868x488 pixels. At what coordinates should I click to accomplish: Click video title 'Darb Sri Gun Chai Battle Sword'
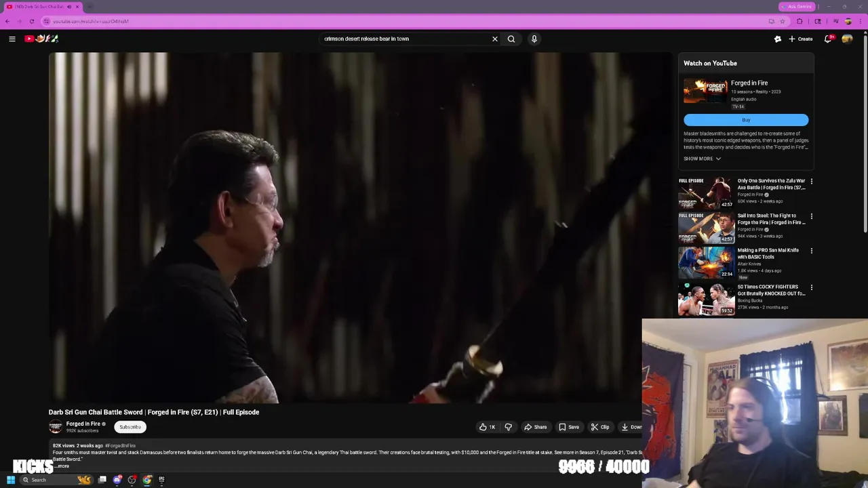click(x=154, y=412)
